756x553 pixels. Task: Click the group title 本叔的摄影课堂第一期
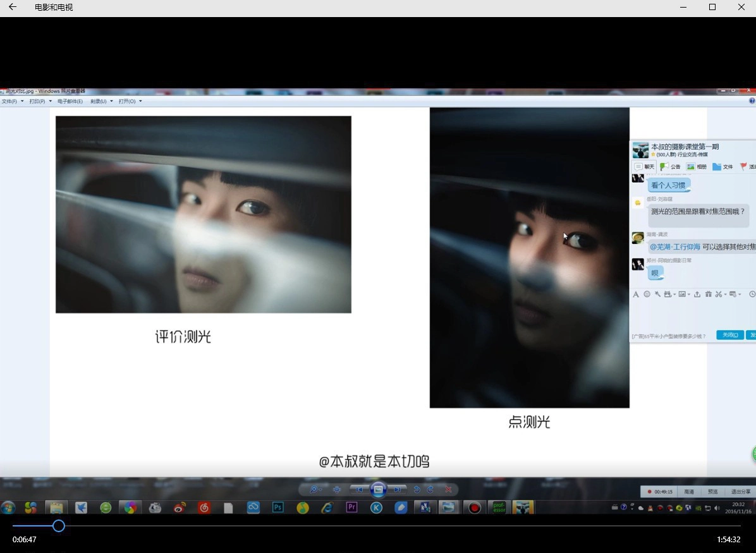[685, 147]
